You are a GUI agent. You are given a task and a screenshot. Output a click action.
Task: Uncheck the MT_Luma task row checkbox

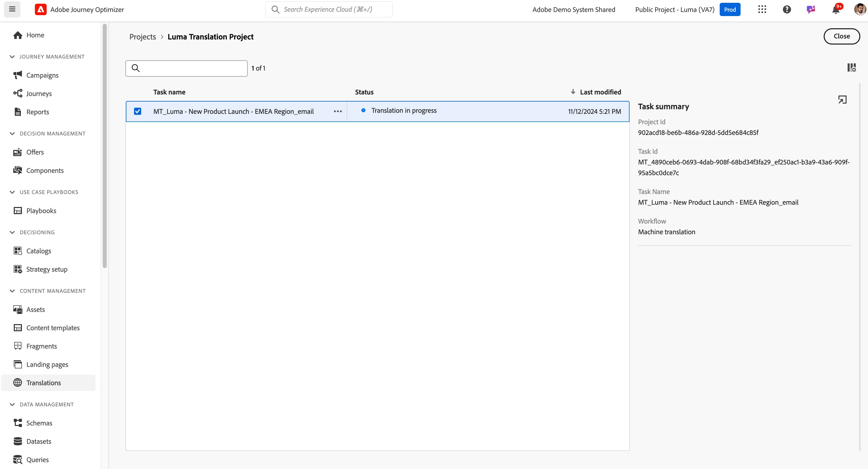point(137,112)
